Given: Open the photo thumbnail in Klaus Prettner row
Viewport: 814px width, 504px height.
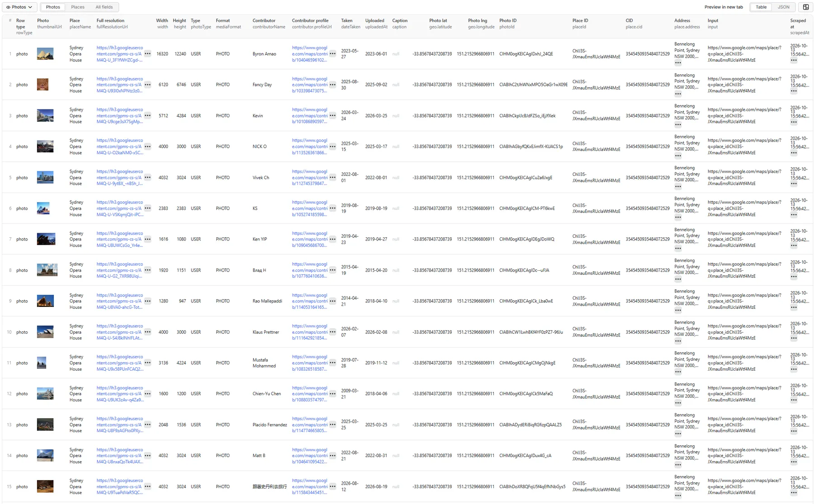Looking at the screenshot, I should [45, 332].
